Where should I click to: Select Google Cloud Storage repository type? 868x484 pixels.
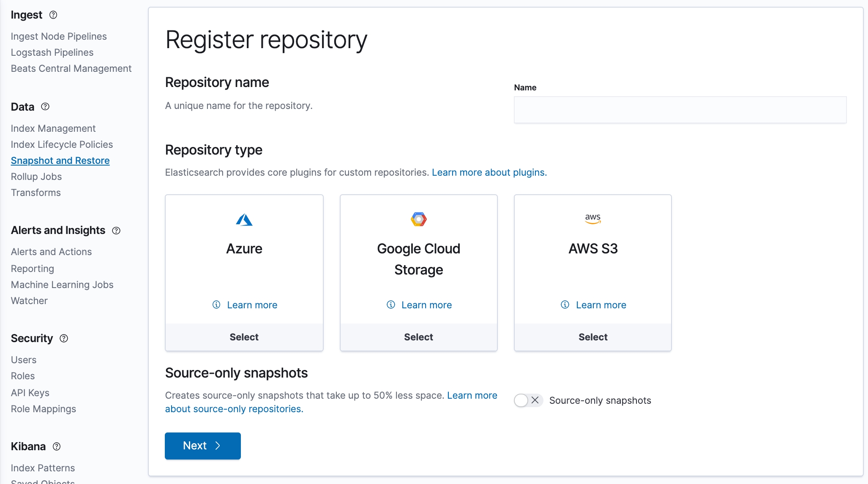(x=418, y=337)
